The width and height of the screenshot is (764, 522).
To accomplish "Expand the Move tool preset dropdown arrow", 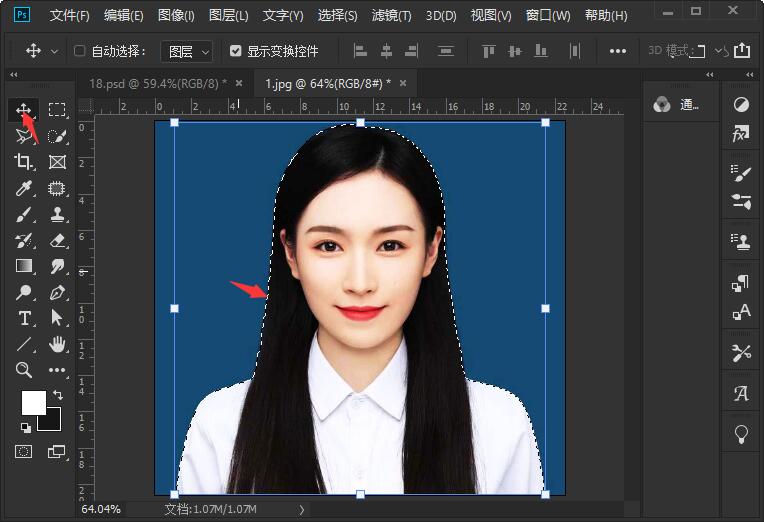I will click(x=55, y=51).
